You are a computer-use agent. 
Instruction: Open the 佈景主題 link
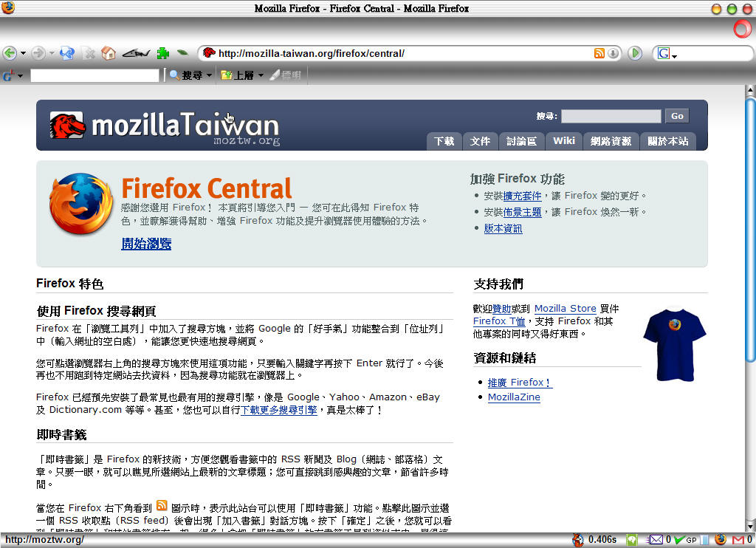coord(522,212)
